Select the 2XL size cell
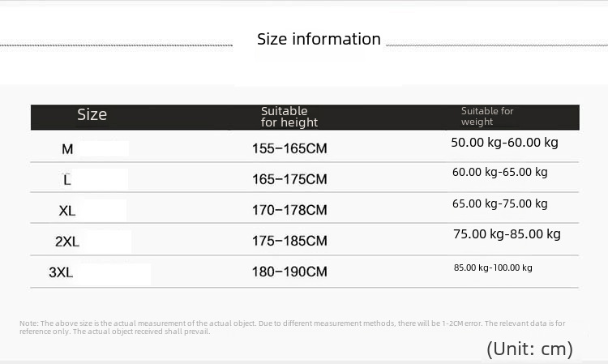 [x=67, y=242]
